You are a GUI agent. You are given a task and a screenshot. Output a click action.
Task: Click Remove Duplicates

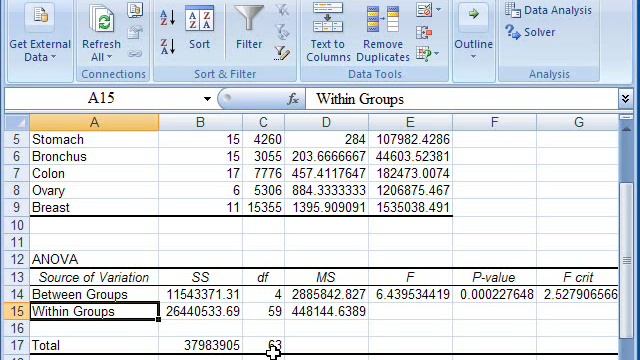tap(382, 33)
